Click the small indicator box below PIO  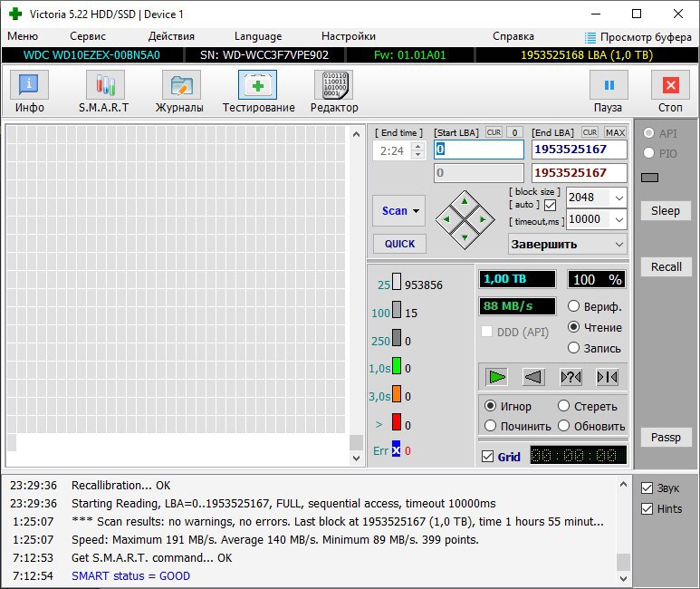click(649, 178)
